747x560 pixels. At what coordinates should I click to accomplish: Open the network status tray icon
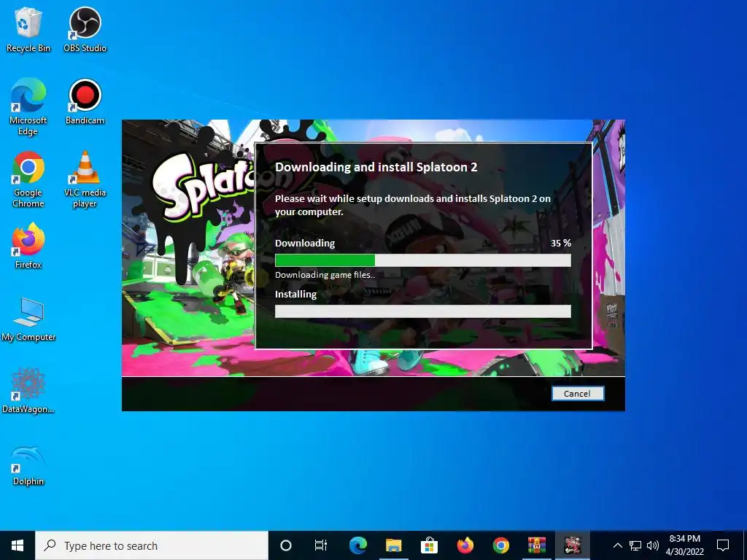tap(635, 545)
